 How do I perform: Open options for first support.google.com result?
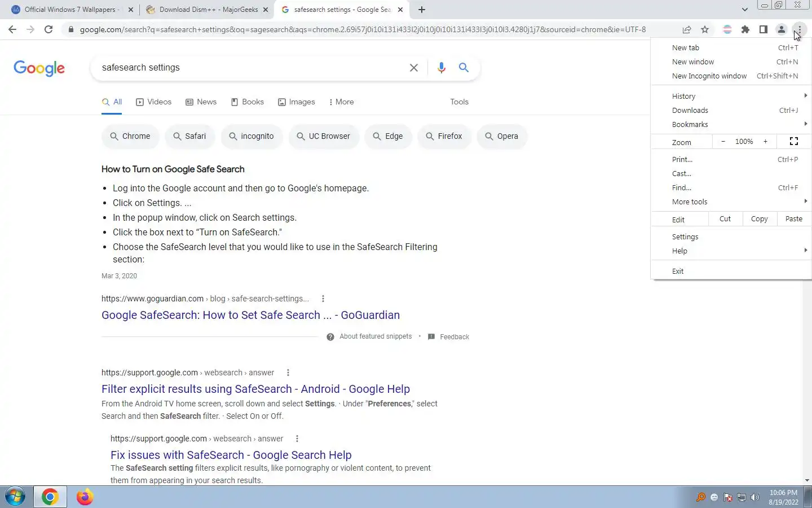click(288, 373)
